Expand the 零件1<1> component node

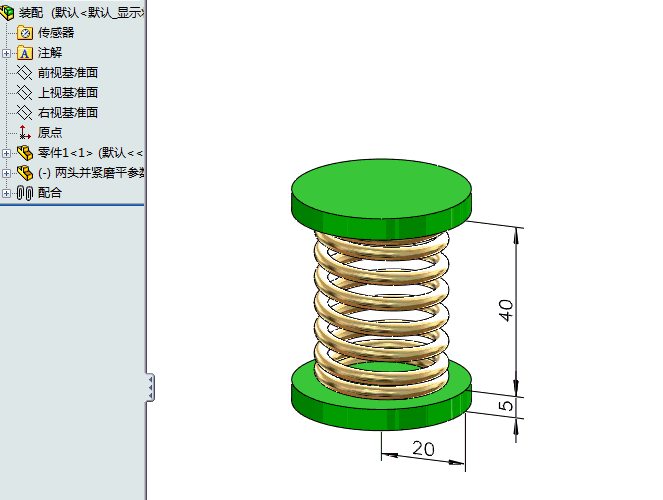[6, 153]
